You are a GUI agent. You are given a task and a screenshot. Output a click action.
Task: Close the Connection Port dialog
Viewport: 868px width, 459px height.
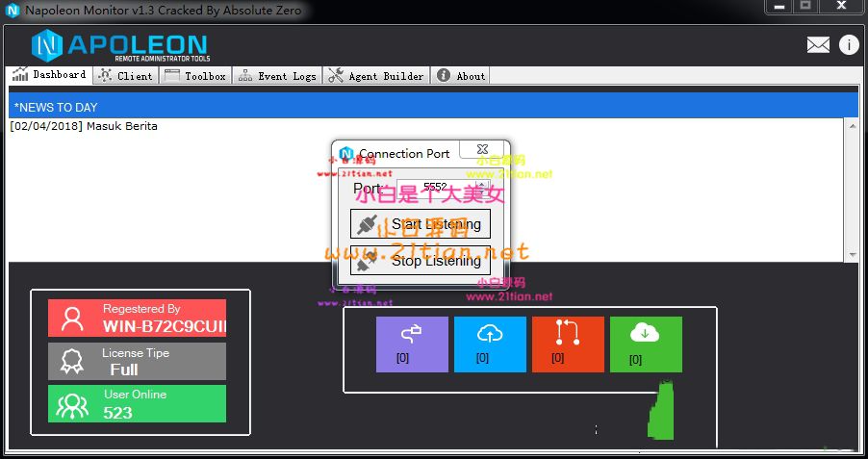click(480, 151)
